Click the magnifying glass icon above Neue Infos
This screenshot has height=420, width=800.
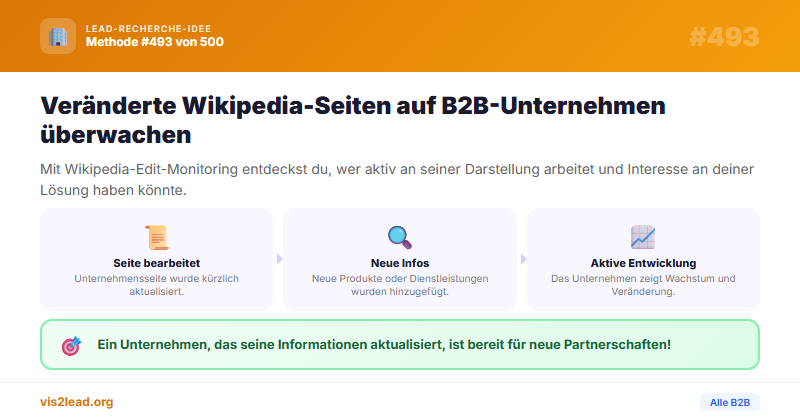coord(399,237)
